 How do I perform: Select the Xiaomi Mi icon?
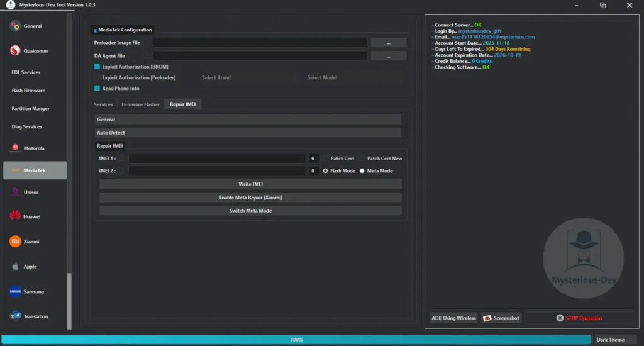pos(15,242)
